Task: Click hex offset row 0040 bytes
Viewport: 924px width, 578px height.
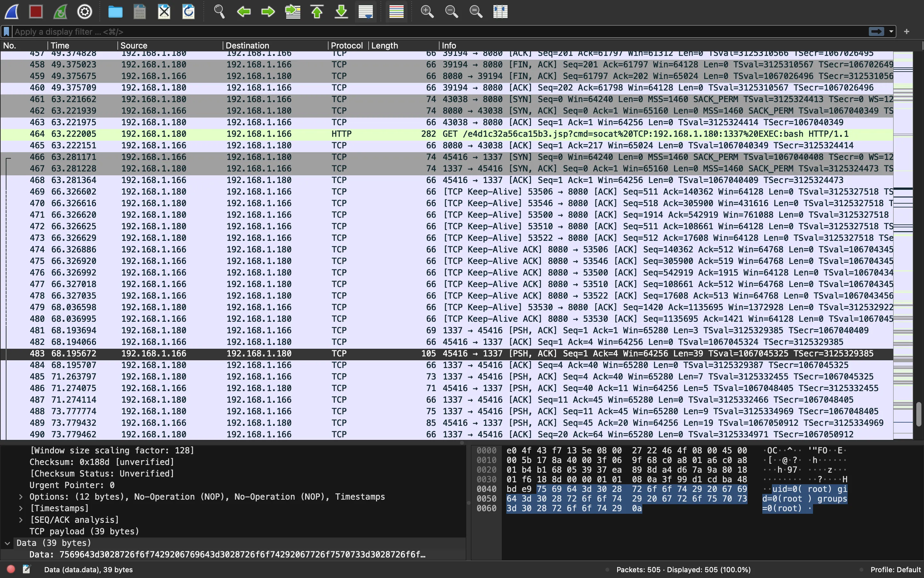Action: [x=627, y=489]
